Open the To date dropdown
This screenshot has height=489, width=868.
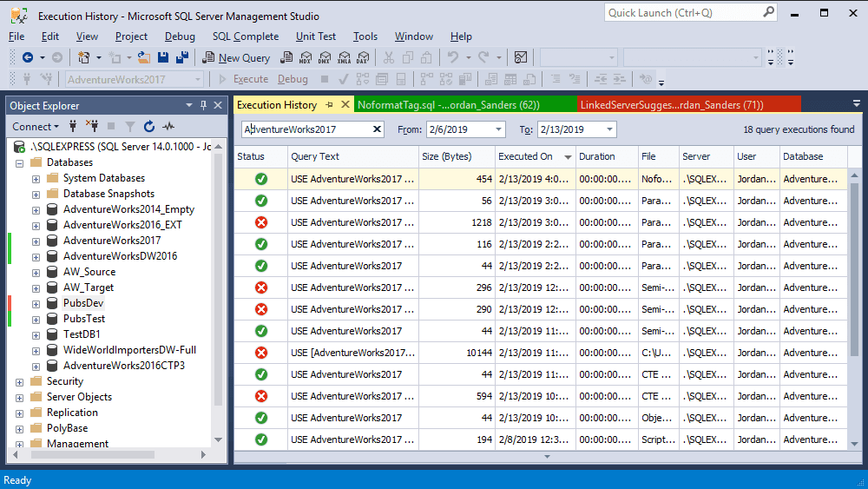coord(609,129)
